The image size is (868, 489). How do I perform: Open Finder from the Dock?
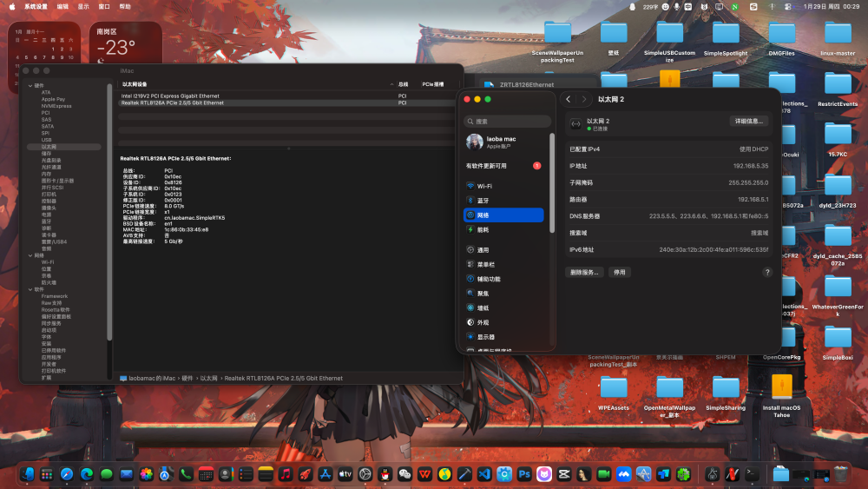point(27,474)
